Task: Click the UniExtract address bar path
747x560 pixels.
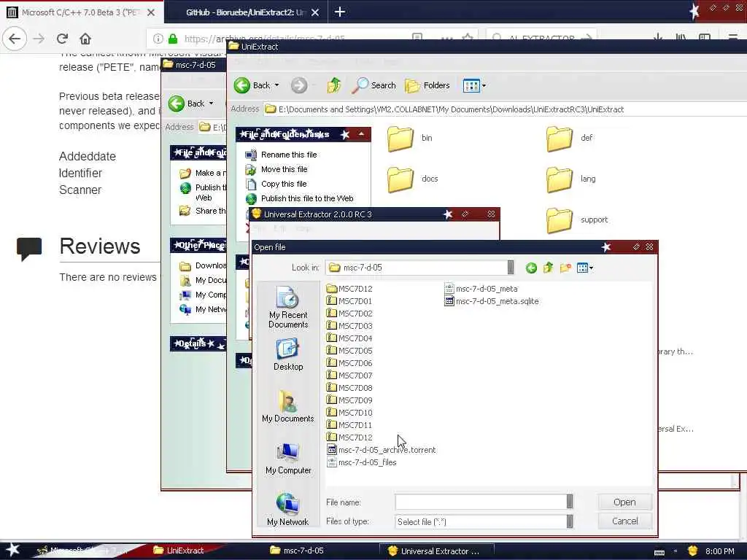Action: point(451,109)
